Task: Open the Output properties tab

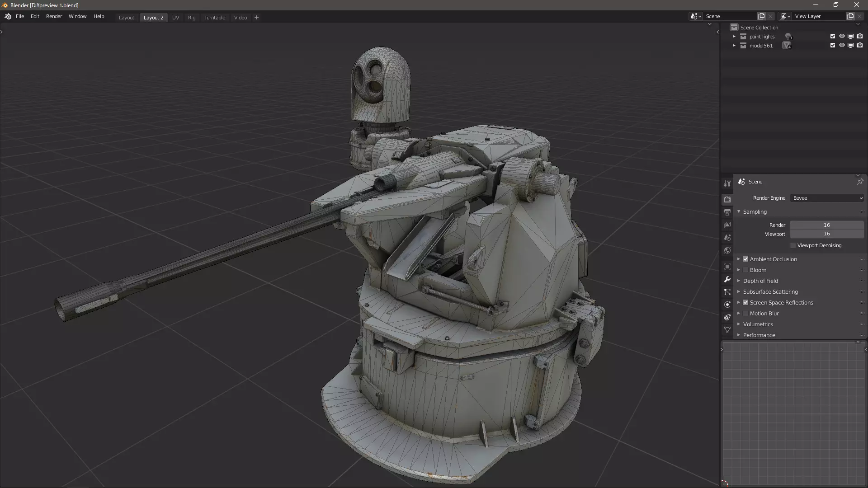Action: point(727,212)
